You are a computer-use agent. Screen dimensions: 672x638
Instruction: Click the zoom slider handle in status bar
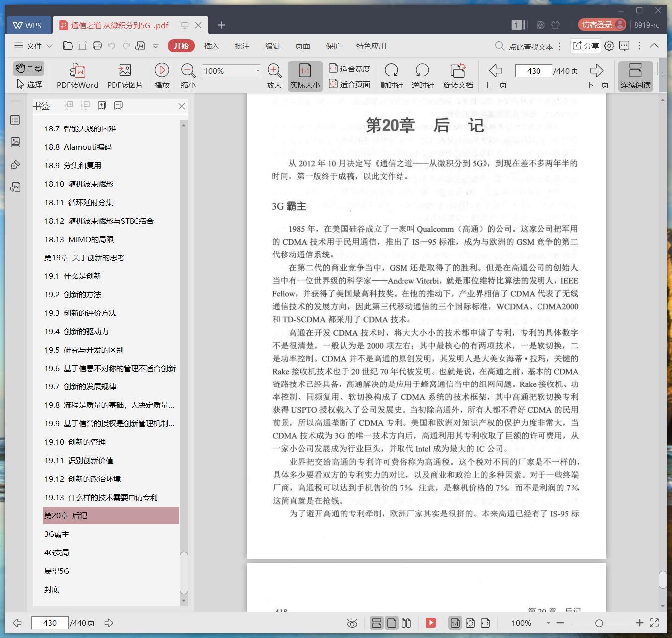(x=599, y=623)
